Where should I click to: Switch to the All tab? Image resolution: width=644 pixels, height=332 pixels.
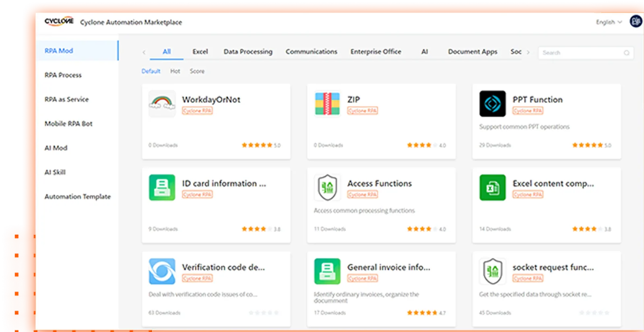pos(167,52)
